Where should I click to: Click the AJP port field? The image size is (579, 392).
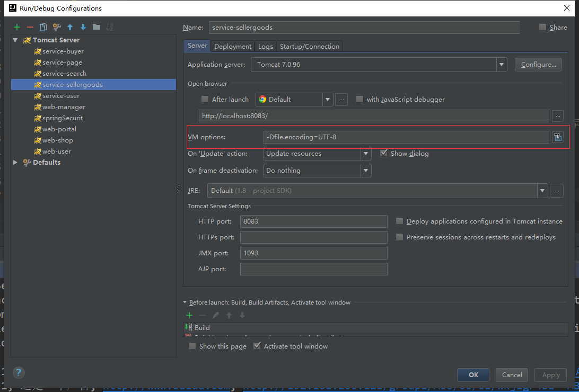tap(313, 269)
